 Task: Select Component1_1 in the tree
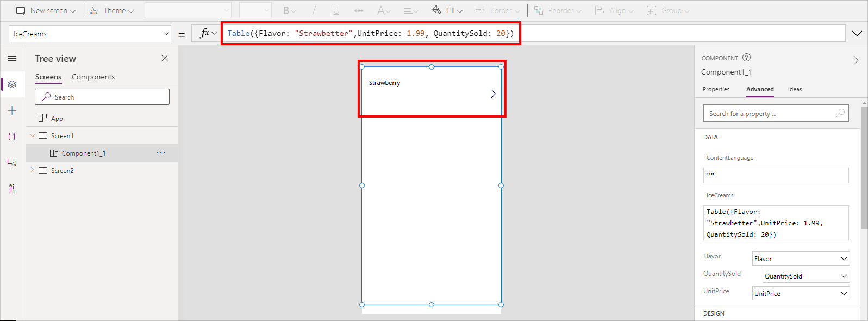point(84,153)
